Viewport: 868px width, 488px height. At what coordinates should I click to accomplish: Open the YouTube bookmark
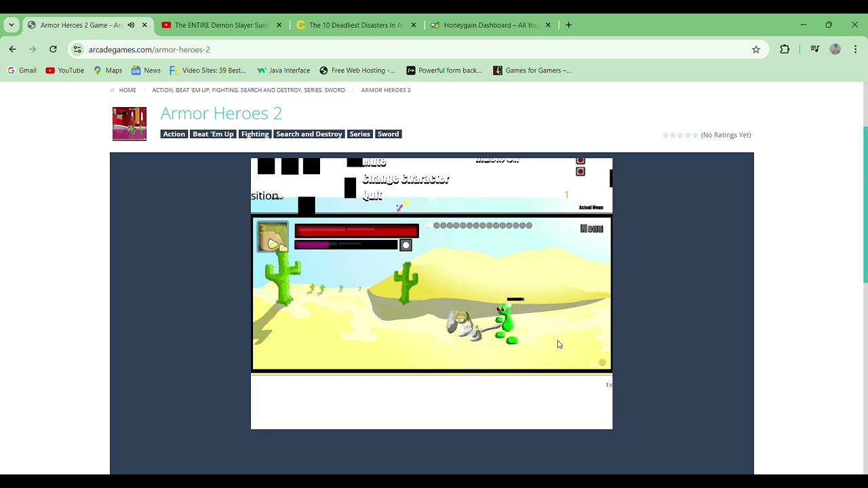tap(65, 70)
